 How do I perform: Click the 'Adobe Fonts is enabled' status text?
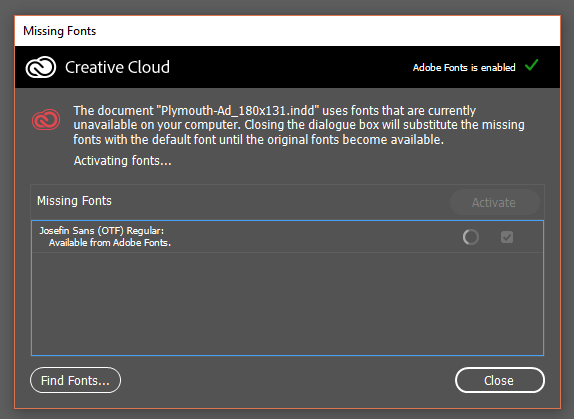[464, 68]
